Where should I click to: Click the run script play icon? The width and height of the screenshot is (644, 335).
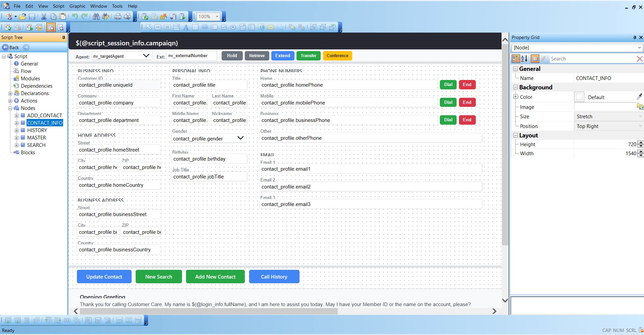tap(30, 27)
